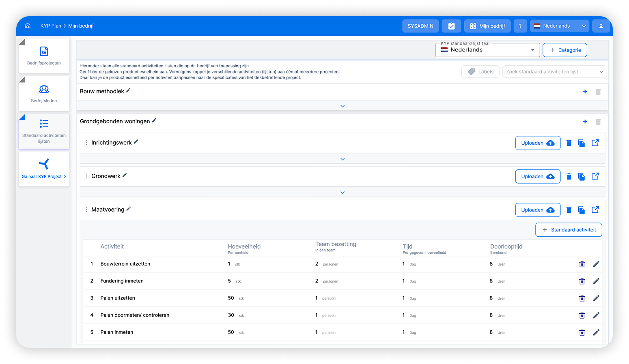Edit the Inrichtingswerk list name
This screenshot has width=629, height=364.
tap(136, 142)
